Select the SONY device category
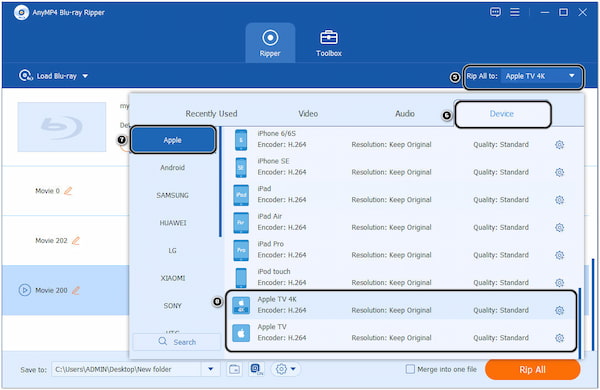The width and height of the screenshot is (600, 390). 173,306
